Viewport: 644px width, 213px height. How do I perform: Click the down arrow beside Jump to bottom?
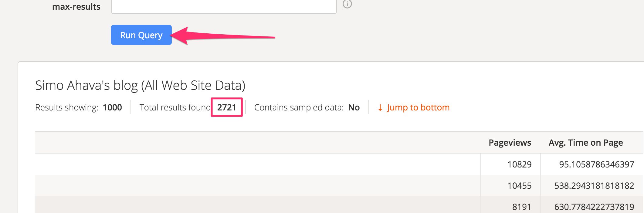tap(380, 108)
